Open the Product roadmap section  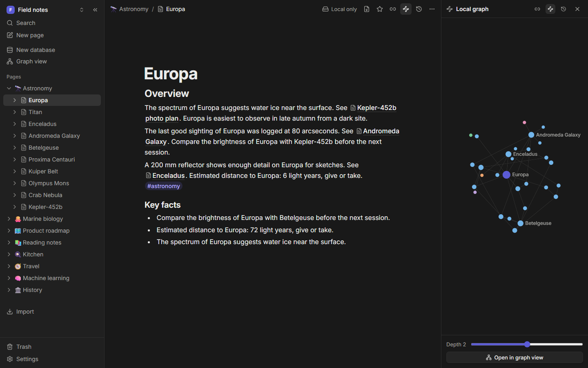[52, 231]
